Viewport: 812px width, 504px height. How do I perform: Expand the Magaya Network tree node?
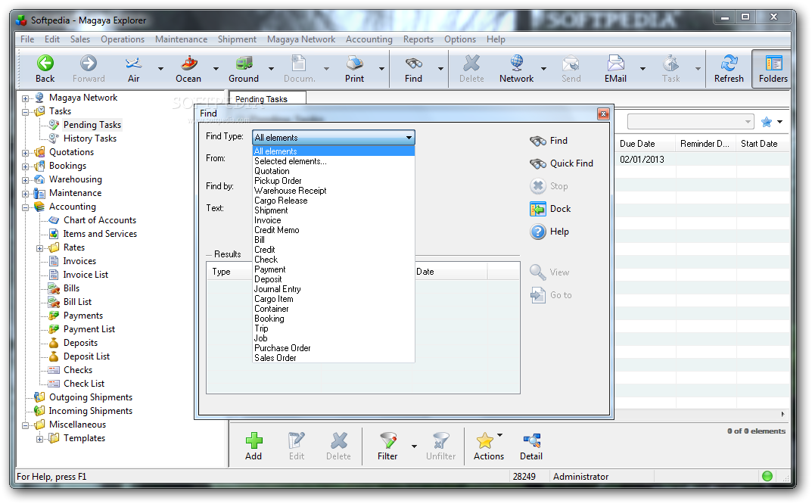(26, 98)
